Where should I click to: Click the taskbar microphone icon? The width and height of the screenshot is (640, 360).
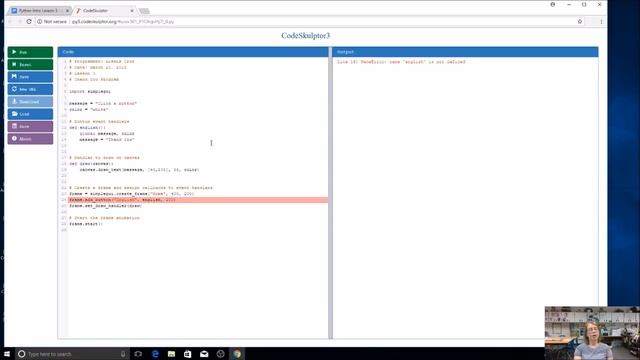click(x=123, y=354)
